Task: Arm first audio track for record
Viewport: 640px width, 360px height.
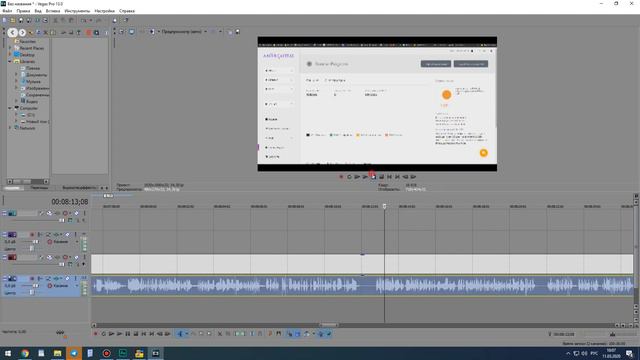Action: [32, 235]
